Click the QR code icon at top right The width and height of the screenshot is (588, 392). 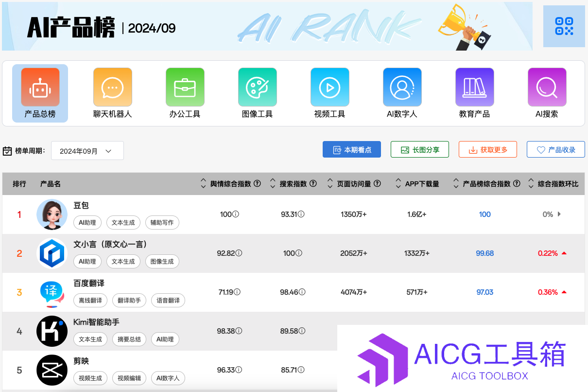[x=564, y=26]
